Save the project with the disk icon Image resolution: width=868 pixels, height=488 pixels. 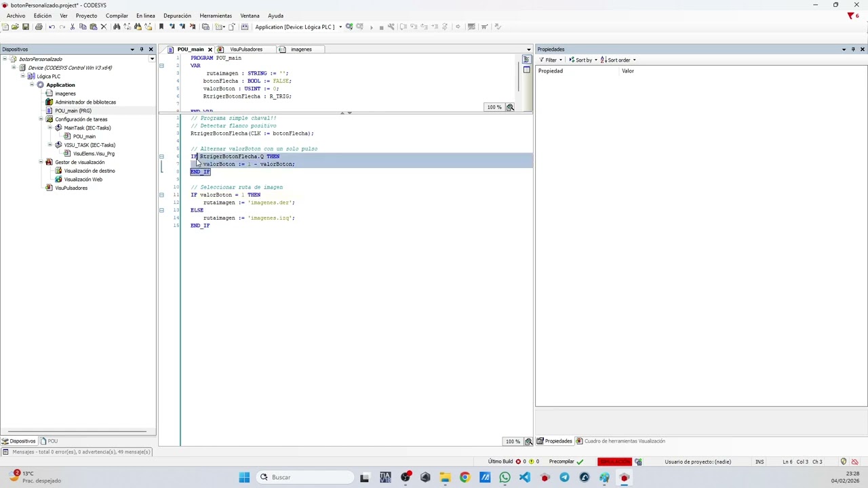pos(26,26)
